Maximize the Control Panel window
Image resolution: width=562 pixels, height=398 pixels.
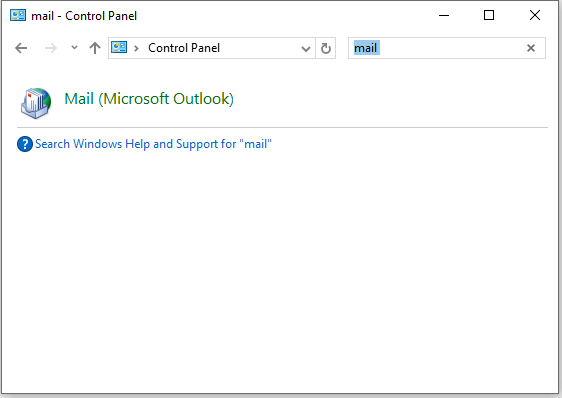tap(489, 15)
